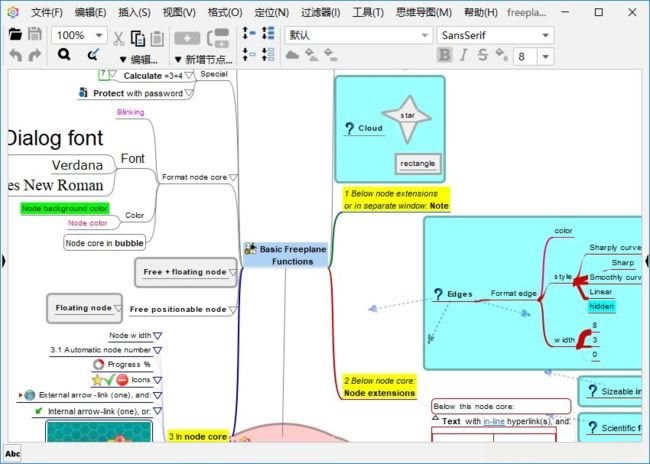The height and width of the screenshot is (464, 650).
Task: Open a mind map file with the folder icon
Action: 15,34
